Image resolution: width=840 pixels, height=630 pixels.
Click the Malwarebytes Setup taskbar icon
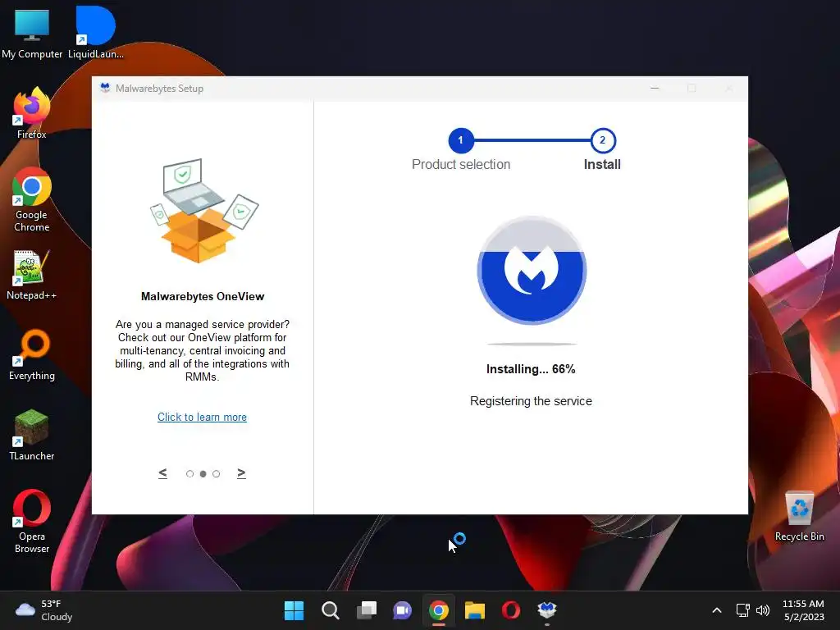[547, 610]
